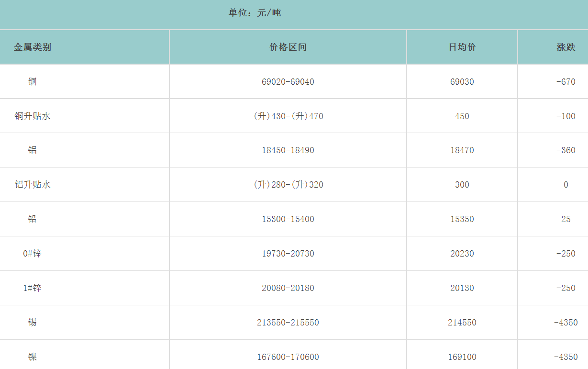Image resolution: width=588 pixels, height=369 pixels.
Task: Click the 涨跌 column header
Action: click(566, 47)
